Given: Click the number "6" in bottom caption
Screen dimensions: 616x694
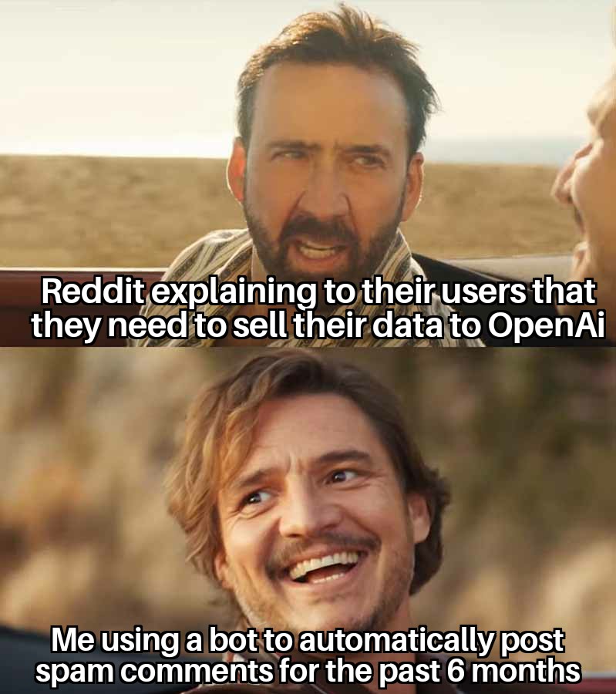Looking at the screenshot, I should pos(454,670).
